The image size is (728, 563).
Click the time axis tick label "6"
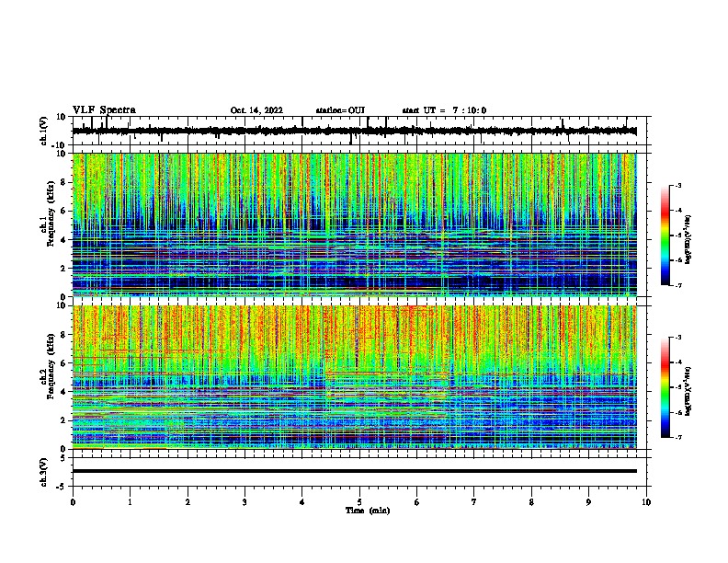pyautogui.click(x=417, y=502)
